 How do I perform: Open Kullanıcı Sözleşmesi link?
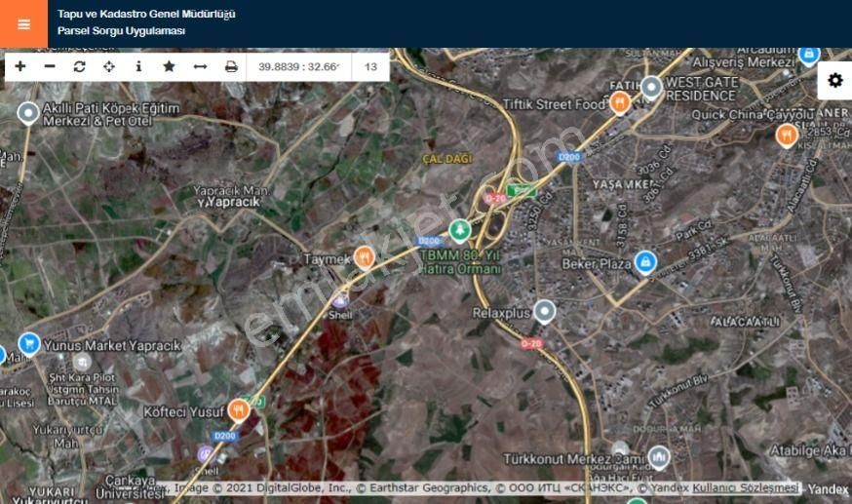coord(746,487)
